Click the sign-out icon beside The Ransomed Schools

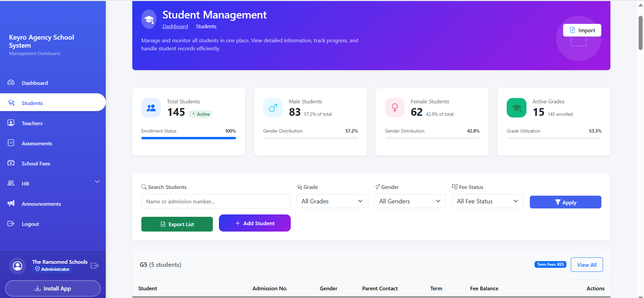coord(95,266)
